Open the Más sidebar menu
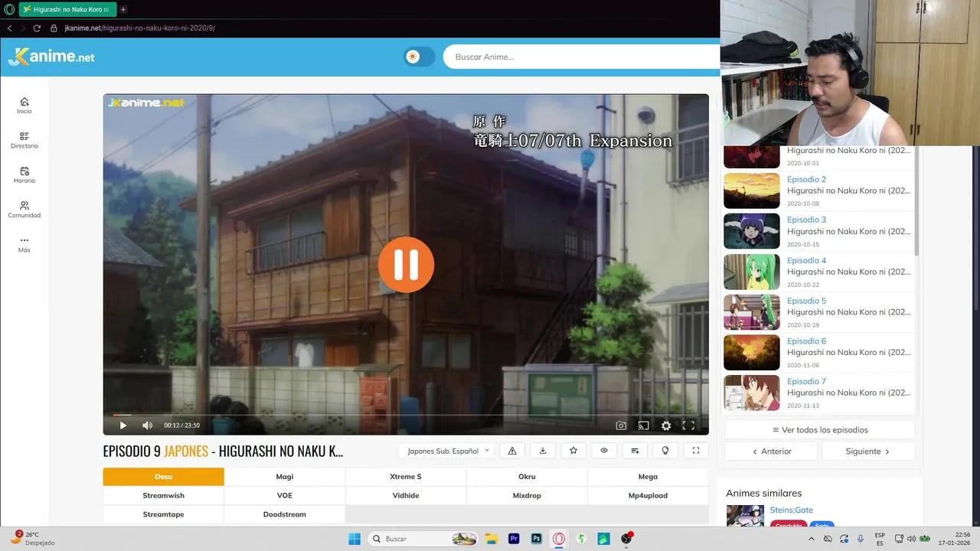Viewport: 980px width, 551px height. coord(24,244)
